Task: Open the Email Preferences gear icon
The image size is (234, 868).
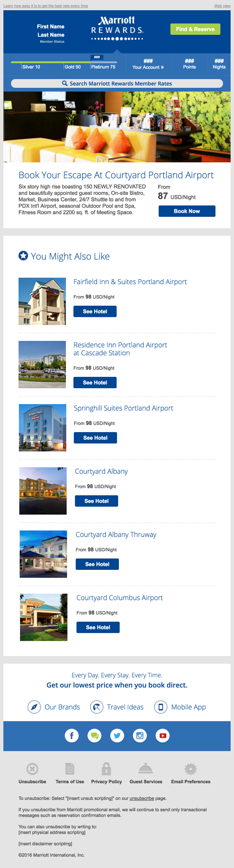Action: [x=190, y=769]
